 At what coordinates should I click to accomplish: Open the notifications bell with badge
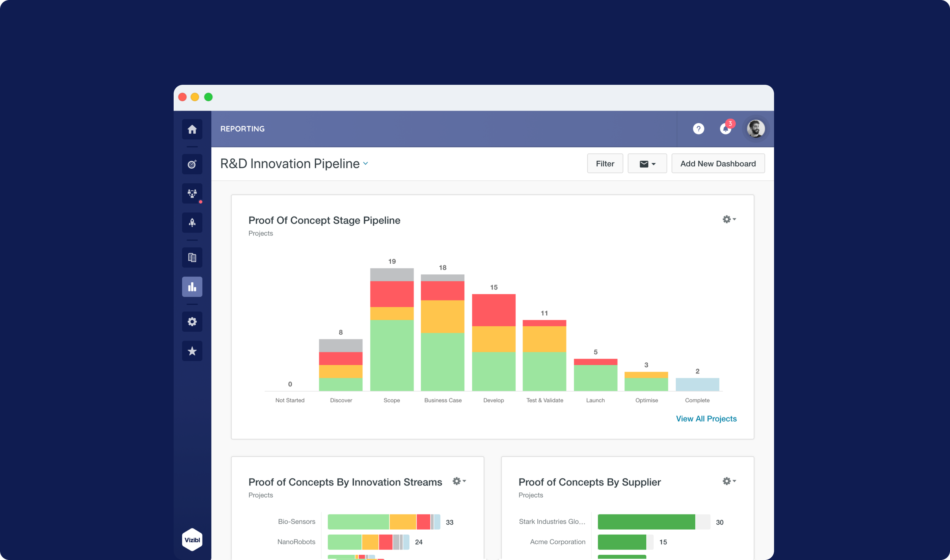click(x=725, y=129)
